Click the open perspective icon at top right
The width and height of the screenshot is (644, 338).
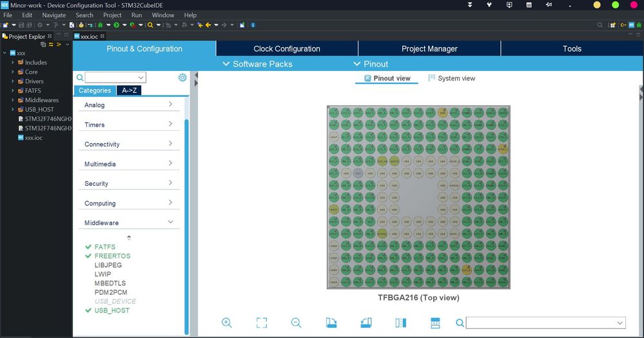[x=613, y=25]
